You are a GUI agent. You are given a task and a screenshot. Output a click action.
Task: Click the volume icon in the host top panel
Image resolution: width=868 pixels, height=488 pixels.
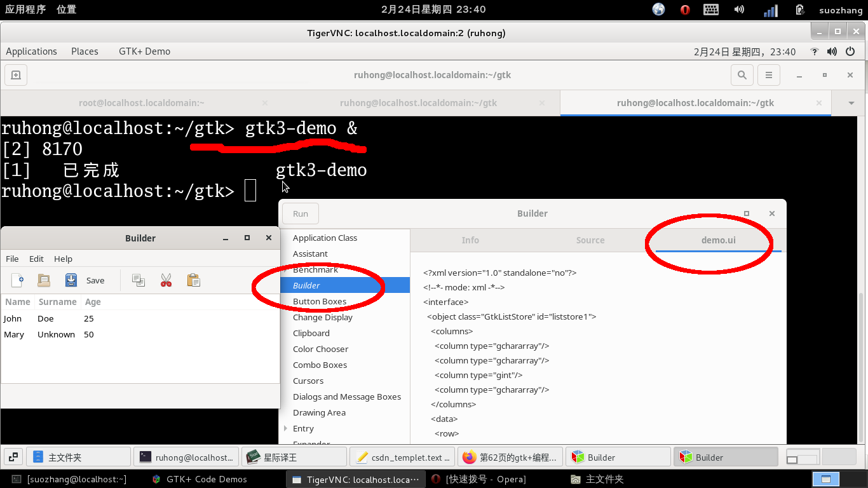739,10
